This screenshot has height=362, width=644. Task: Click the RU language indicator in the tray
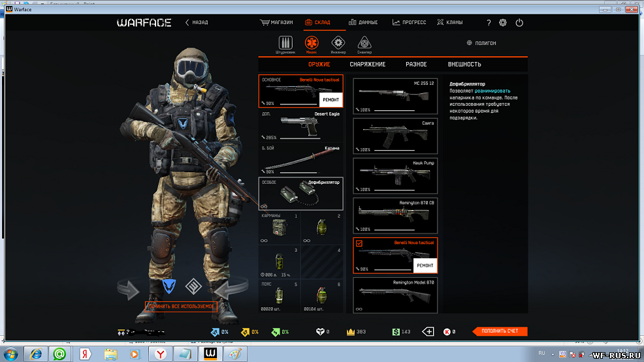click(x=541, y=353)
